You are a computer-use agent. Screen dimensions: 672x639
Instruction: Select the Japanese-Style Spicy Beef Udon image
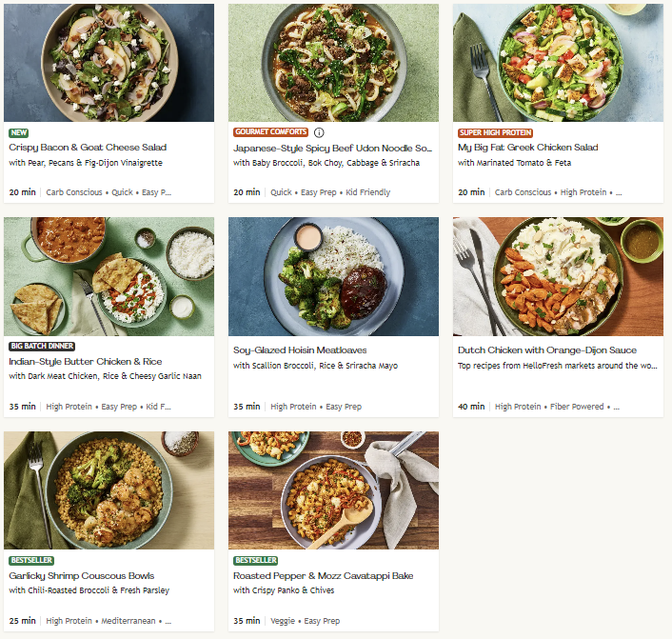(333, 63)
